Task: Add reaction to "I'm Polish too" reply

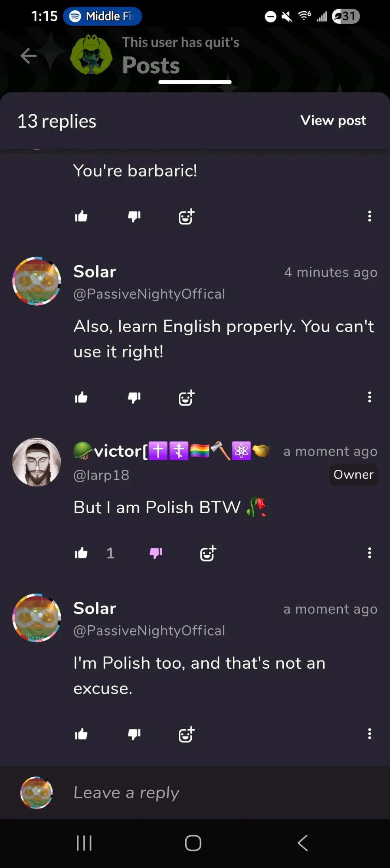Action: [x=187, y=734]
